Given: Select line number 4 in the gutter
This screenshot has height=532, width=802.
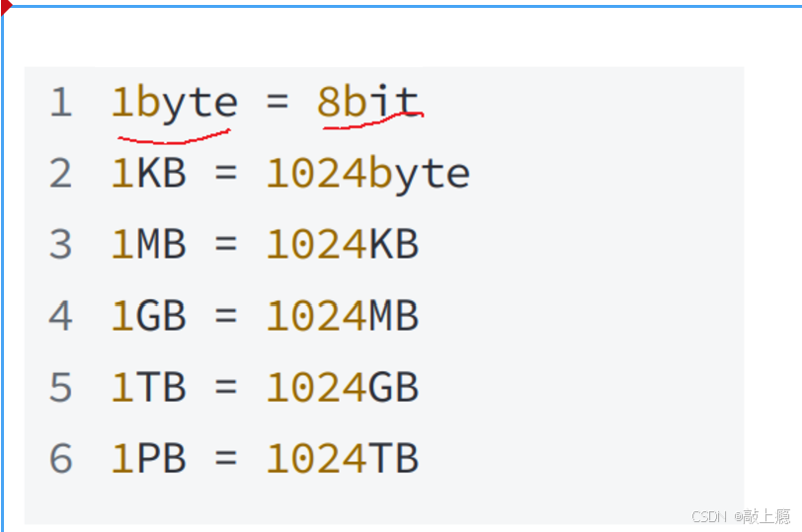Looking at the screenshot, I should pos(61,316).
